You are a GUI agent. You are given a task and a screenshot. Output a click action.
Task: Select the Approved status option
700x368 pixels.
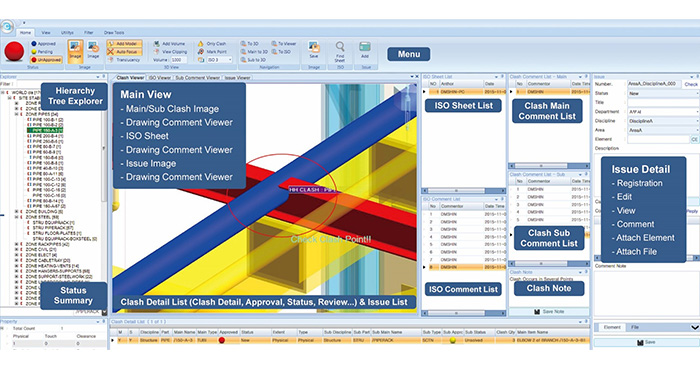tap(44, 44)
